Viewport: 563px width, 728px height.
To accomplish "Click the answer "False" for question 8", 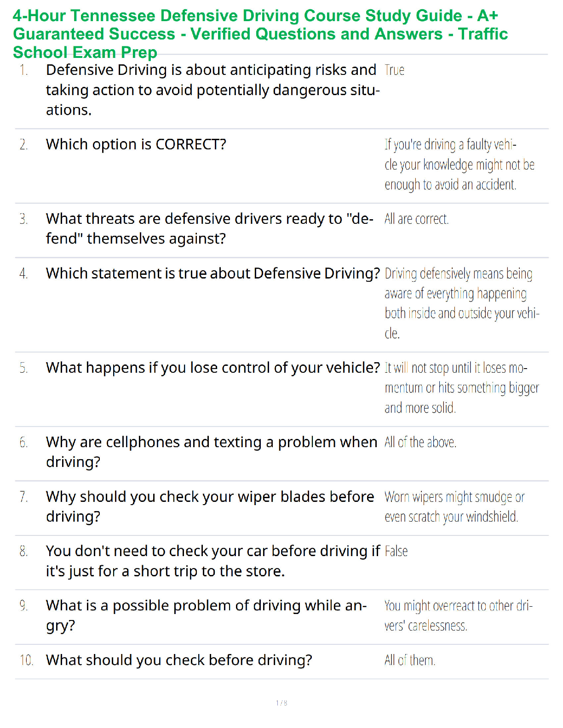I will [396, 552].
